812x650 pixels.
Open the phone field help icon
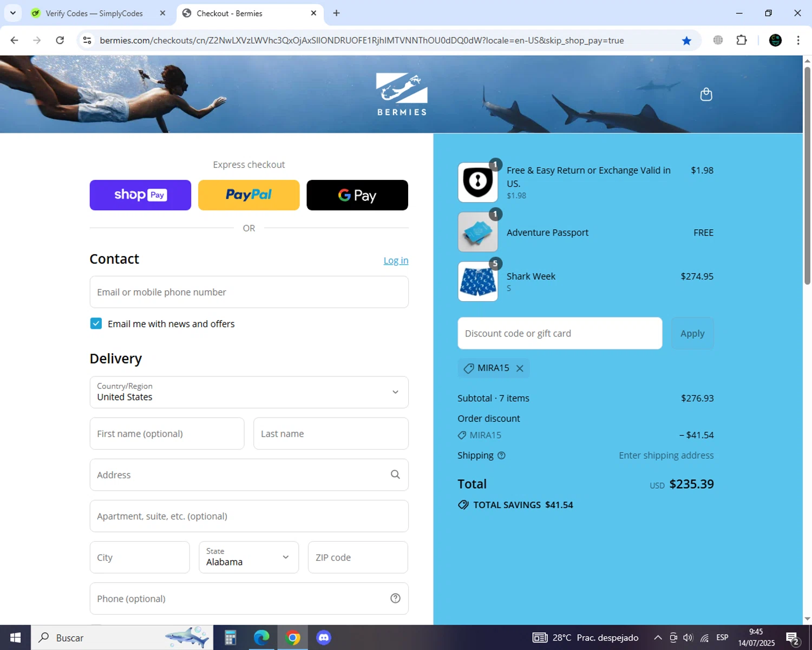[x=395, y=598]
